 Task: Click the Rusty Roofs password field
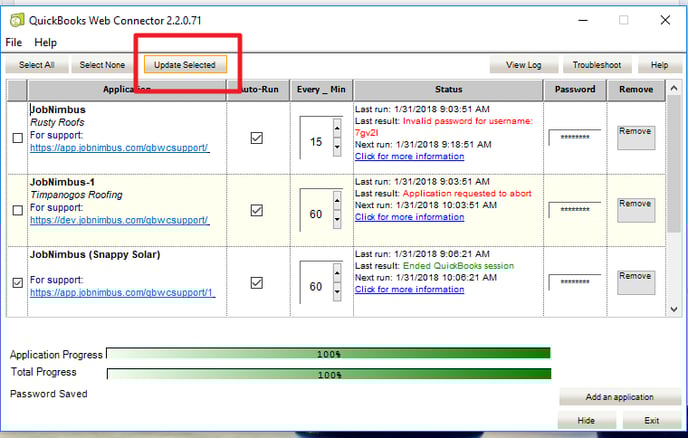coord(575,137)
